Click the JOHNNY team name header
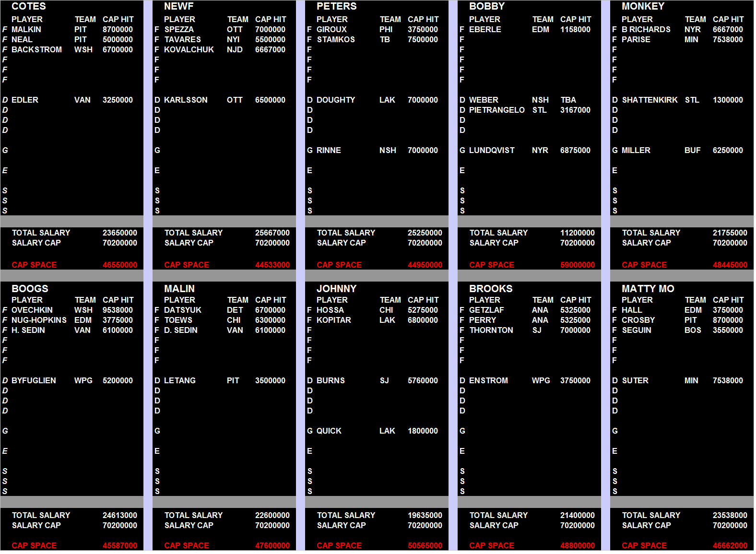 pos(336,288)
